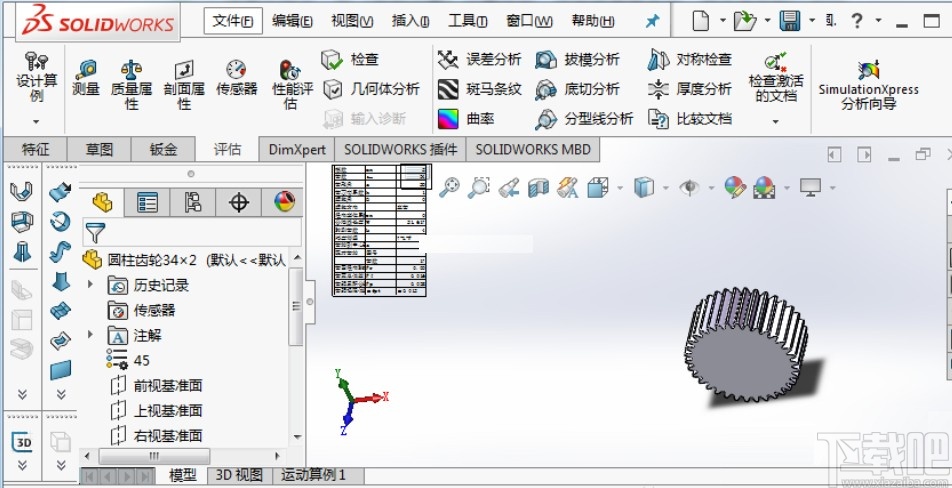The image size is (952, 488).
Task: Switch to the DimXpert tab
Action: click(298, 149)
